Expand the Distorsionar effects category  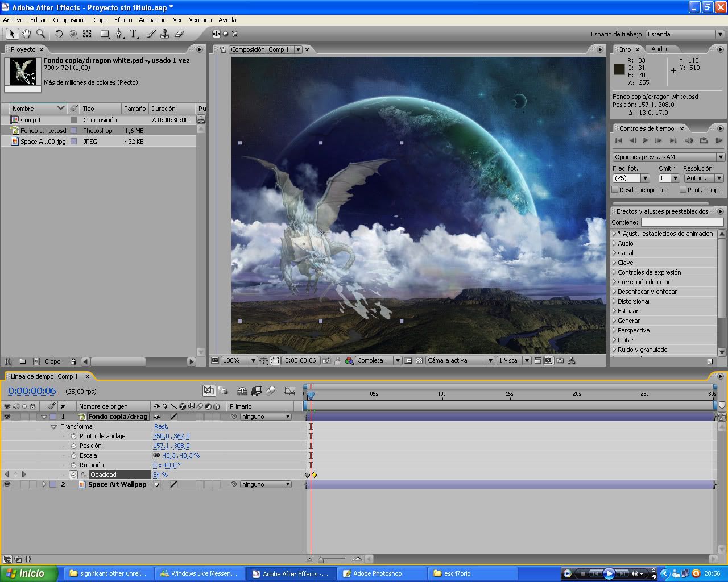click(614, 301)
